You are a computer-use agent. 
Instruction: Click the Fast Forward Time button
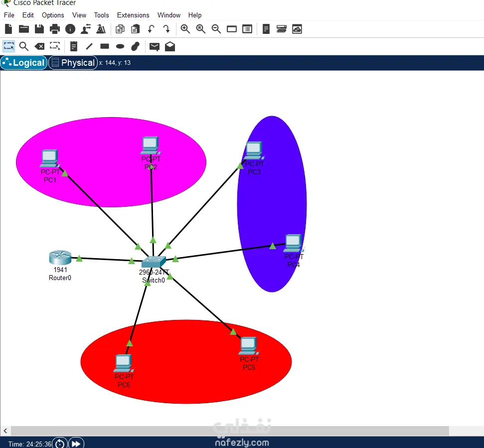coord(76,444)
